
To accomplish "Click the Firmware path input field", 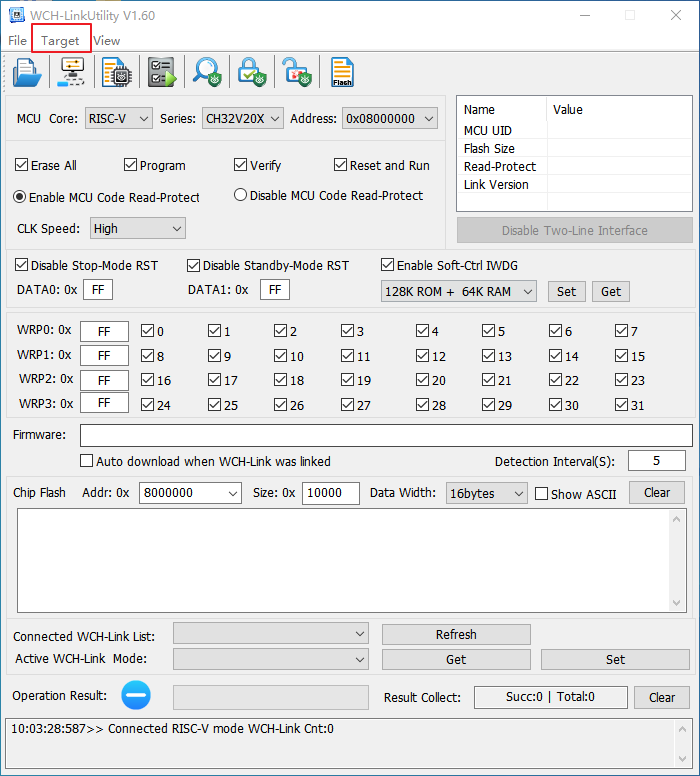I will point(386,435).
